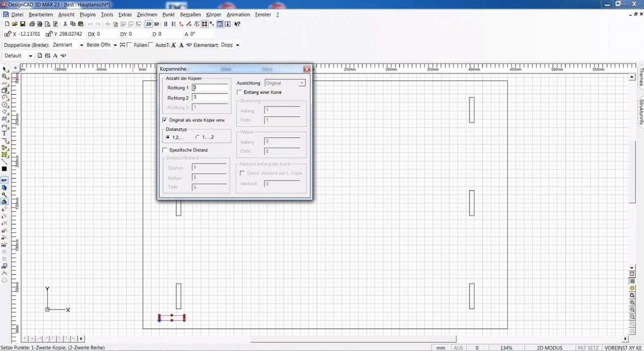
Task: Select the 2D mode toolbar icon
Action: point(147,24)
